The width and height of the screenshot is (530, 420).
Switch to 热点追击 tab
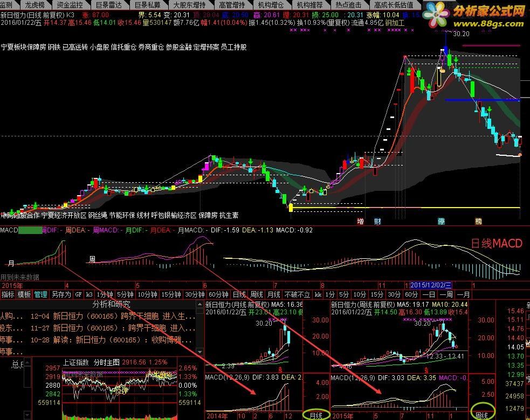pos(348,5)
